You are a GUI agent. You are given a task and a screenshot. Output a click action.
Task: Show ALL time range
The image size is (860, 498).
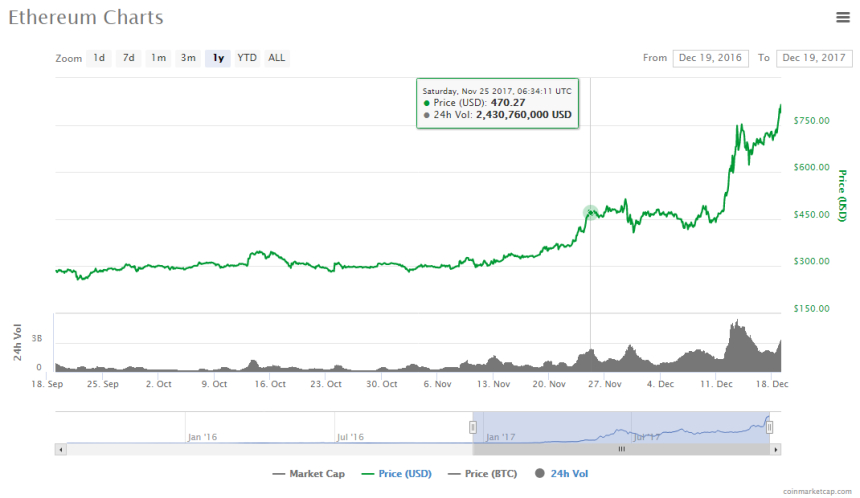pyautogui.click(x=276, y=58)
